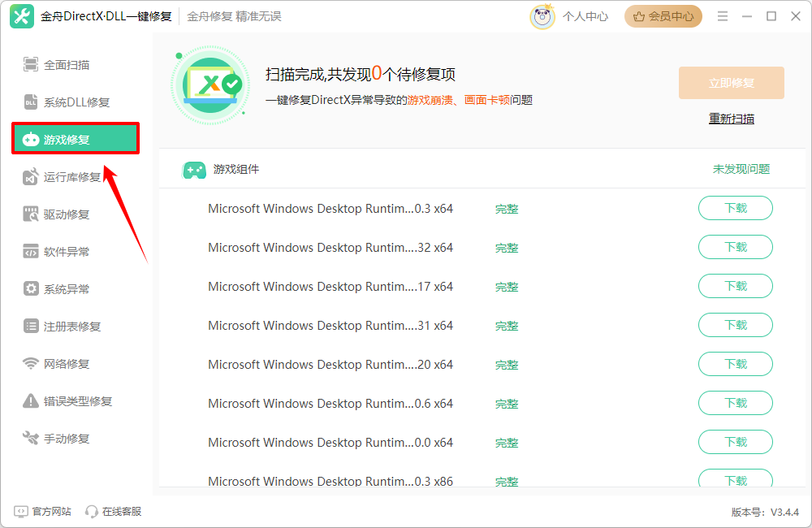Click the app logo wrench icon
The height and width of the screenshot is (528, 812).
pyautogui.click(x=22, y=16)
